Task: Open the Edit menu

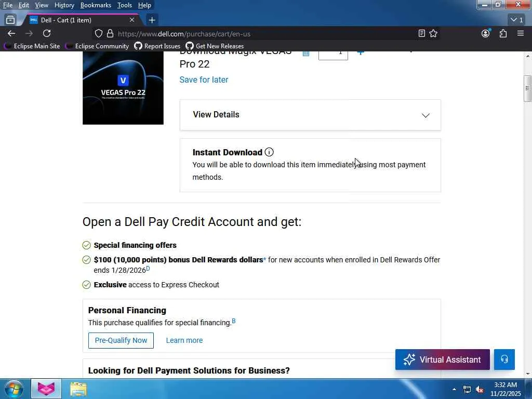Action: click(23, 5)
